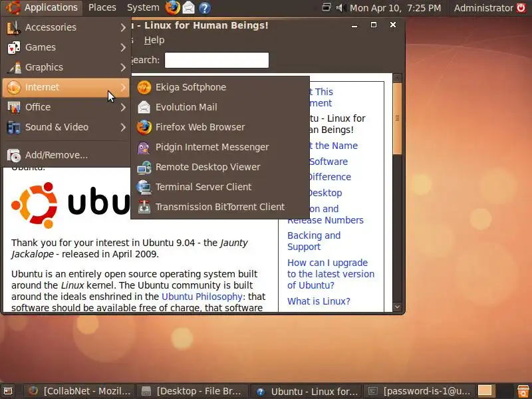Open the Places menu
This screenshot has width=532, height=399.
click(102, 7)
